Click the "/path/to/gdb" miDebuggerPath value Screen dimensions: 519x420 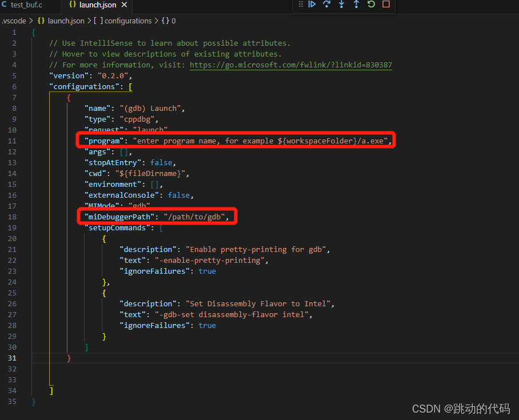click(194, 217)
